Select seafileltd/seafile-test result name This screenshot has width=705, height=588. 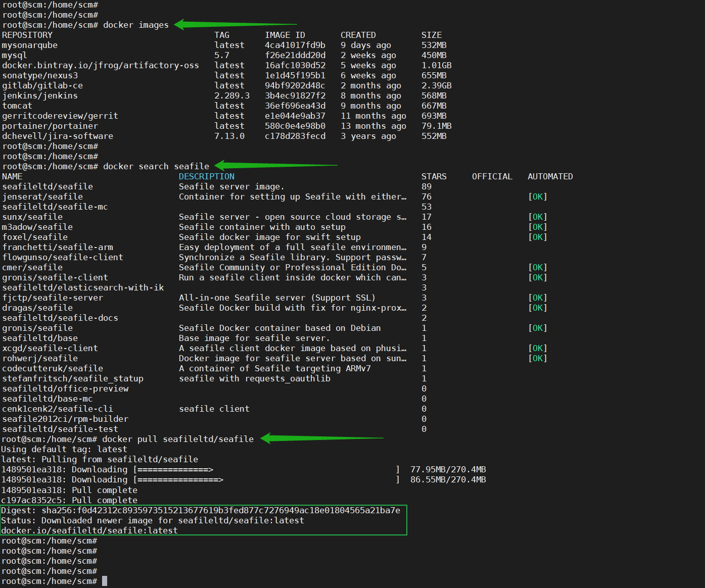coord(60,429)
